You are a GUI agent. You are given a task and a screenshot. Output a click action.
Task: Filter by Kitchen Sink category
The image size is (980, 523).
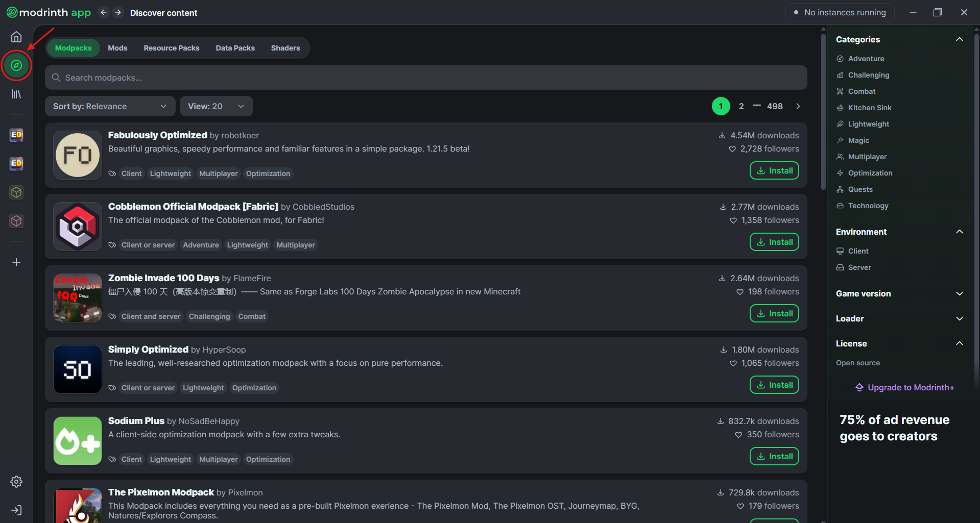pos(864,108)
